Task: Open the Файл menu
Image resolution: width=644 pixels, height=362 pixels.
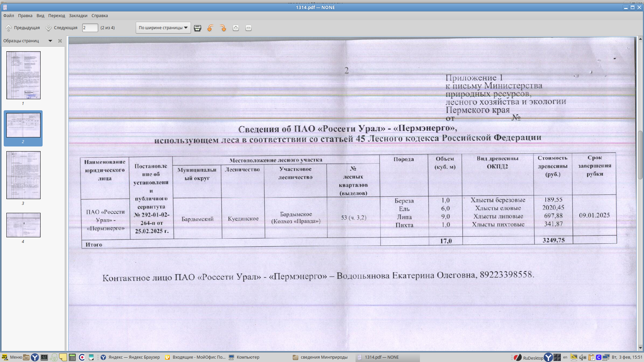Action: coord(9,16)
